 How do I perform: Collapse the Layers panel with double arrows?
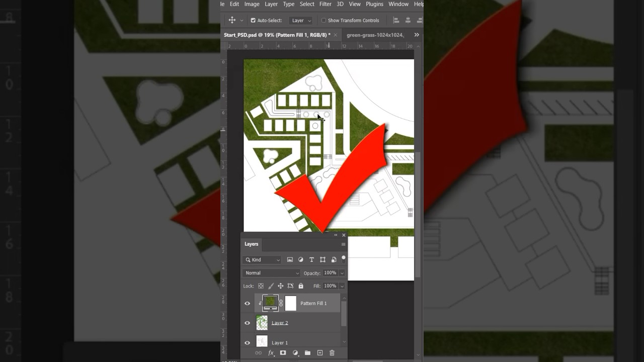point(336,235)
